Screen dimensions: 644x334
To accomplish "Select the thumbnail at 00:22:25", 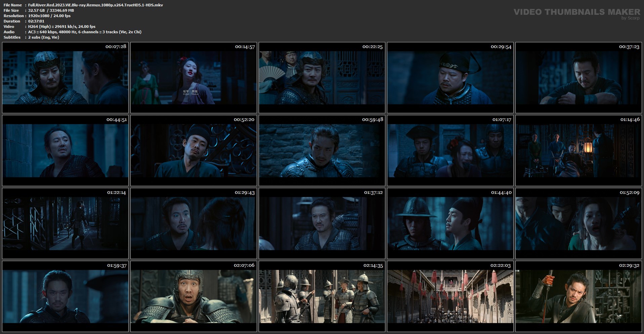I will 322,78.
